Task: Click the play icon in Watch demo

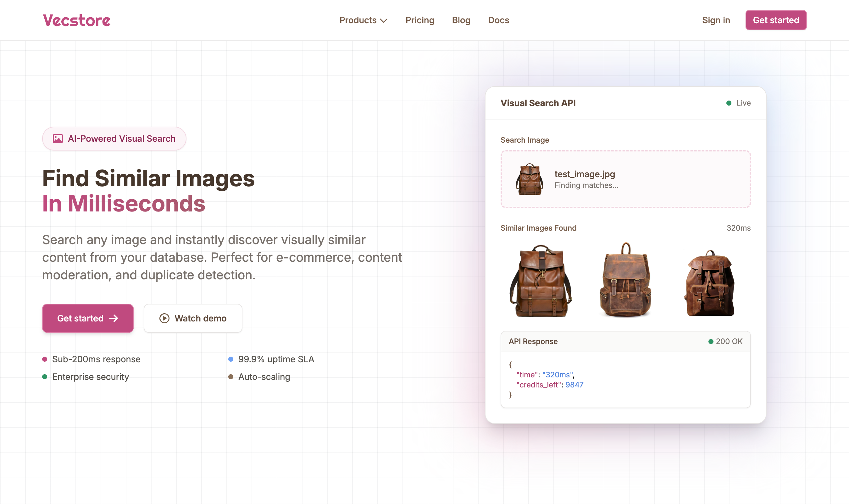Action: [164, 318]
